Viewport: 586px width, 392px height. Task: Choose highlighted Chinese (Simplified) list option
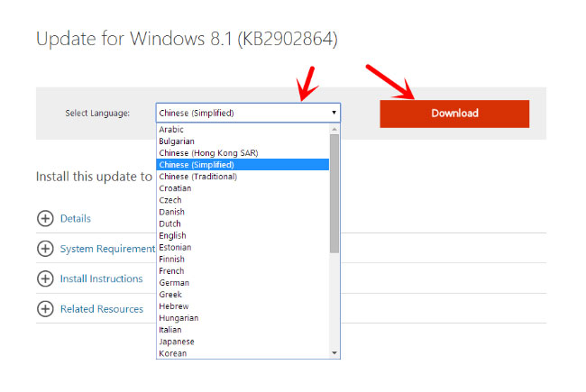(243, 165)
